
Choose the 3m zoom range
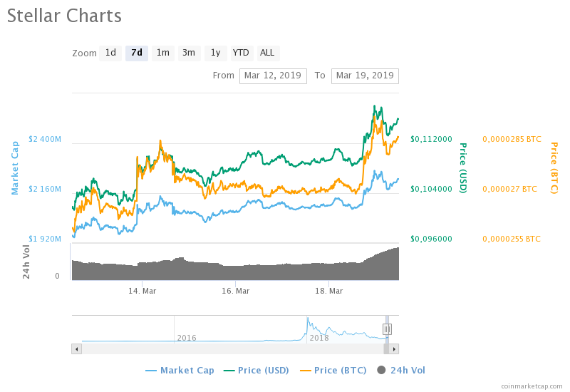point(189,53)
